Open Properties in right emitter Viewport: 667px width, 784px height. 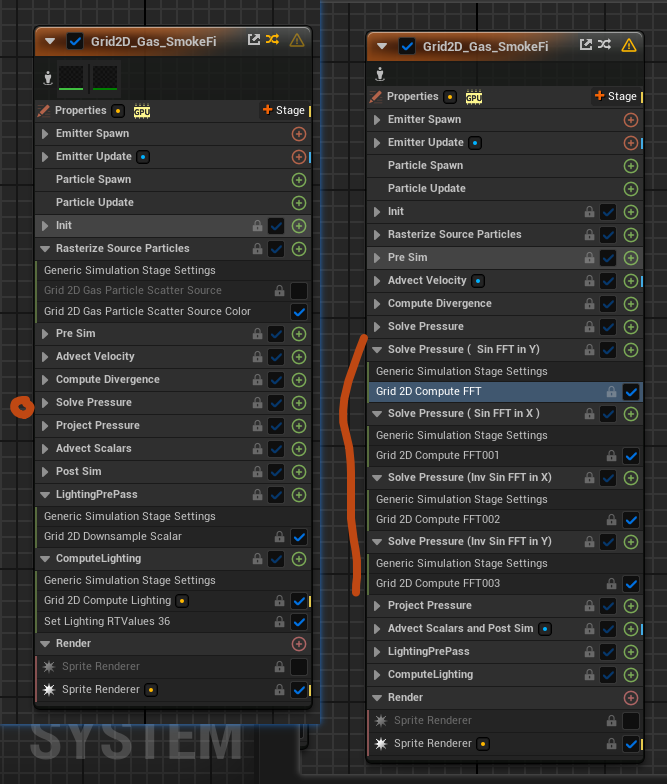pos(412,96)
